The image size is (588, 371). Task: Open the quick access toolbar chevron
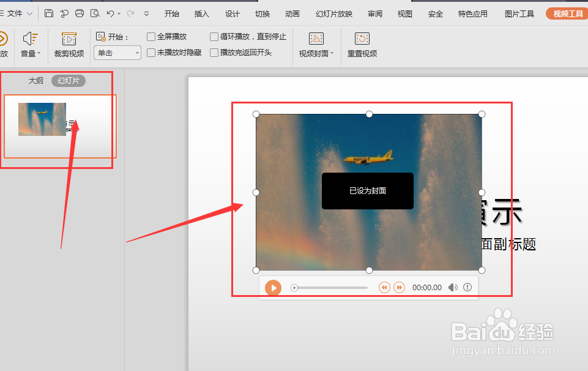click(x=146, y=13)
